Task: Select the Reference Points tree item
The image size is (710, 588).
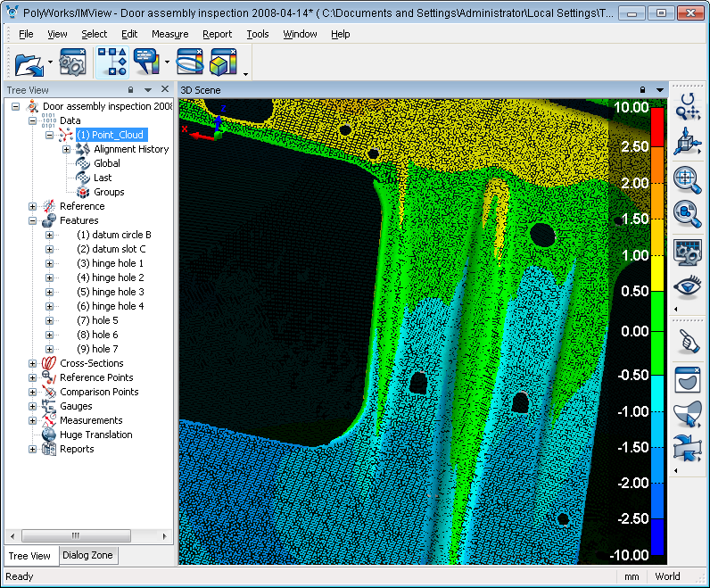Action: point(96,377)
